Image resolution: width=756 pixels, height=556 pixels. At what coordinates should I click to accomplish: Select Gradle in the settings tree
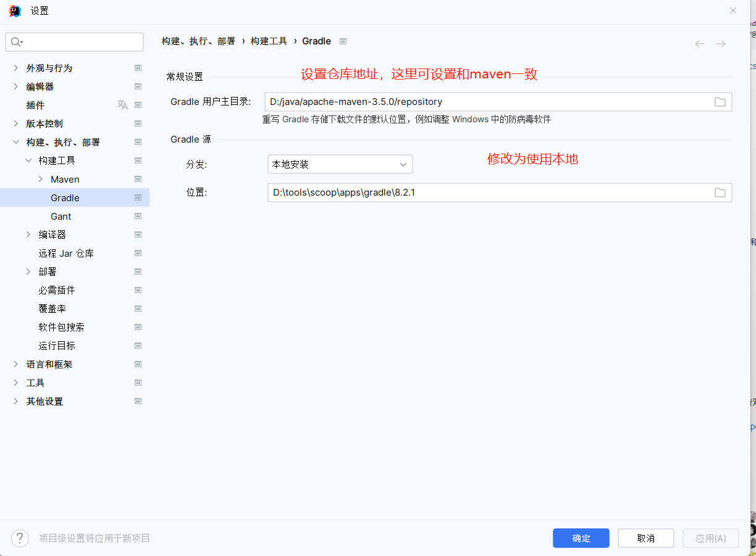75,197
